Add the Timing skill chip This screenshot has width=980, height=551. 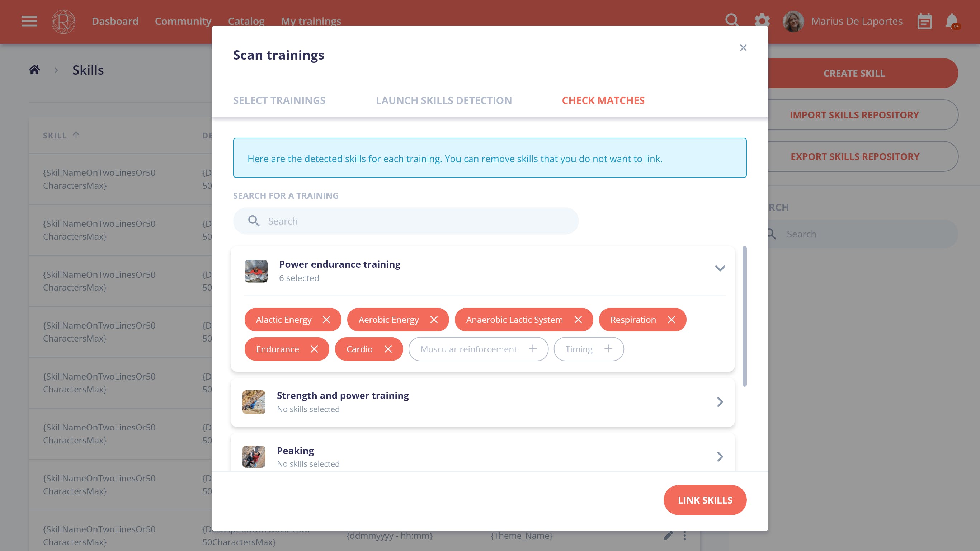pyautogui.click(x=608, y=349)
